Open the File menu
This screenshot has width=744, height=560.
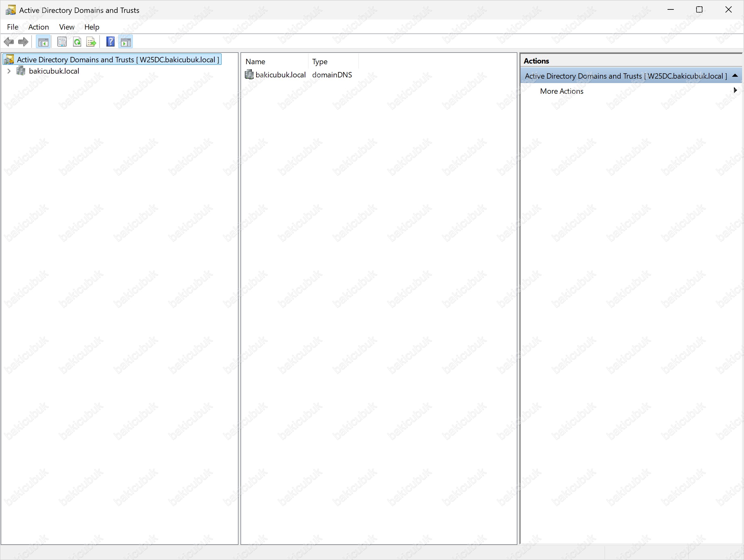click(x=13, y=27)
